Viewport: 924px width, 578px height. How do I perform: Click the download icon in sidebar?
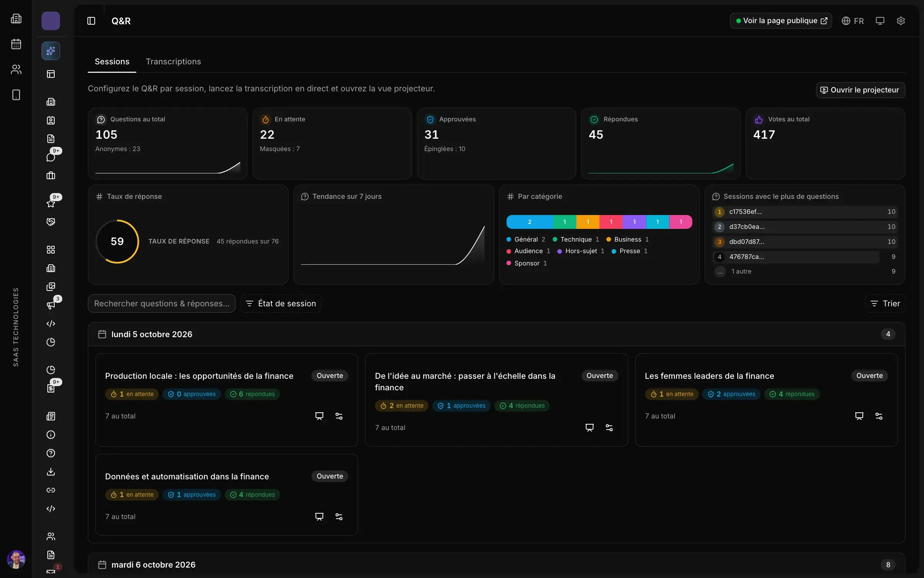click(x=51, y=472)
